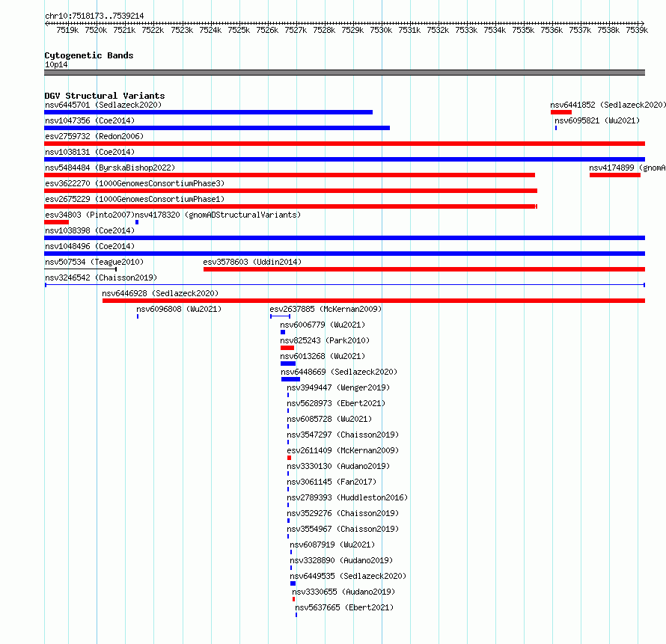Viewport: 666px width, 644px height.
Task: Click nsv1048496 (Coe2014) variant label
Action: [90, 246]
